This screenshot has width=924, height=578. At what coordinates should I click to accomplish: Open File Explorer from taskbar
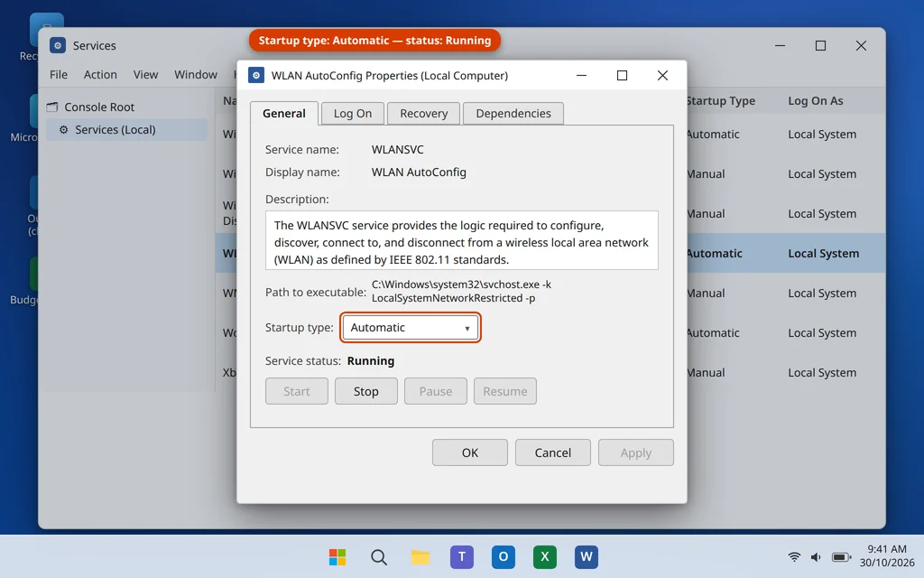420,556
